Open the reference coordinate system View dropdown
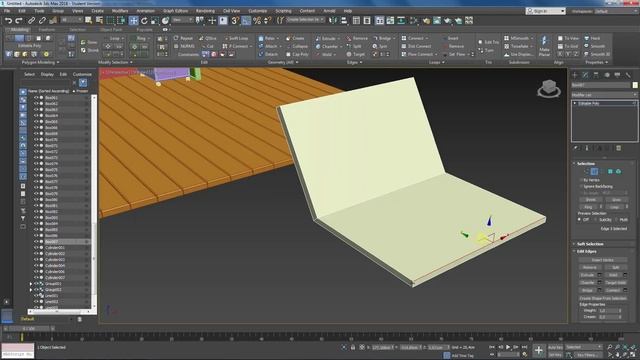Viewport: 640px width, 360px height. pyautogui.click(x=182, y=20)
